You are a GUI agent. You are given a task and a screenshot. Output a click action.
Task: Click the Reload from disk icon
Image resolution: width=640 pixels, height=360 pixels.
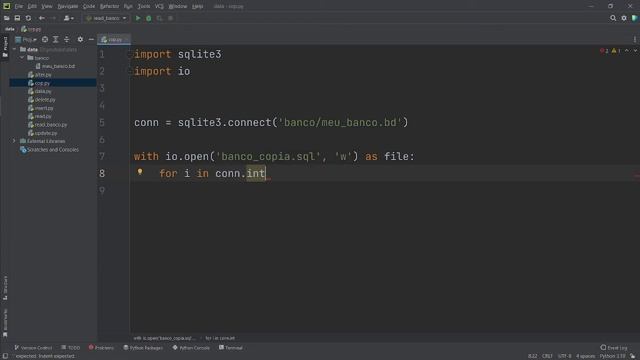(28, 18)
